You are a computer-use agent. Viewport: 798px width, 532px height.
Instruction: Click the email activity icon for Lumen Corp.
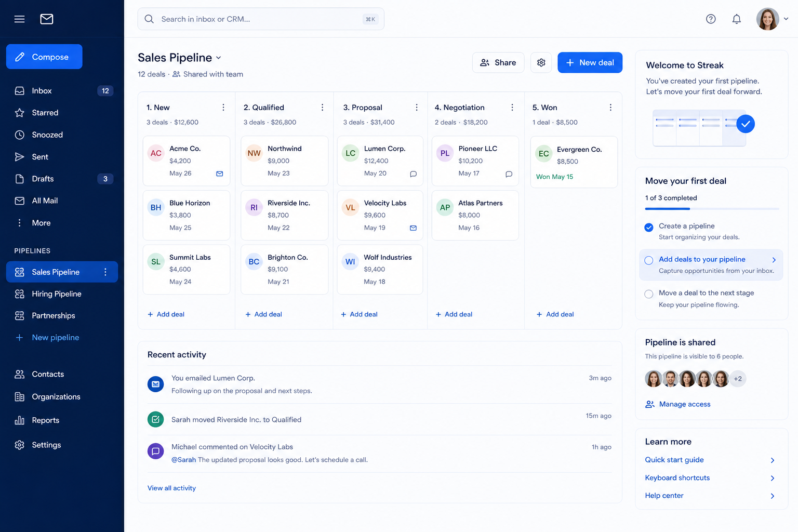click(x=156, y=384)
